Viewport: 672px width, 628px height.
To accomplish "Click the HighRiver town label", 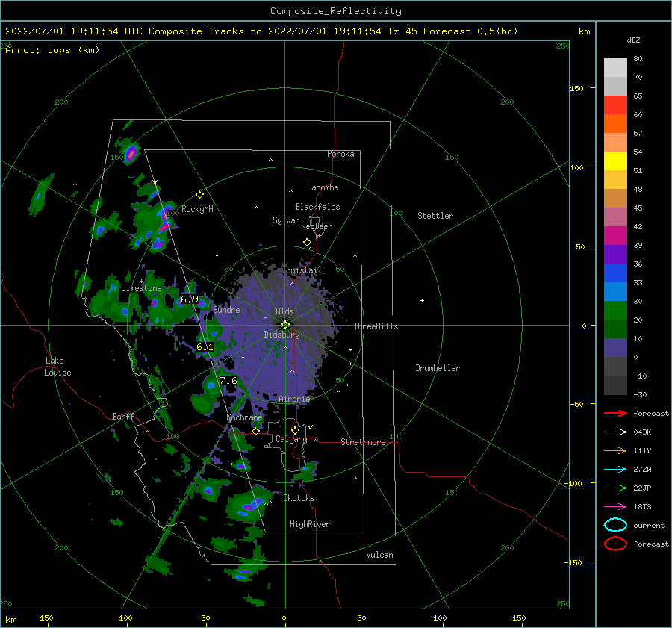I will coord(310,524).
